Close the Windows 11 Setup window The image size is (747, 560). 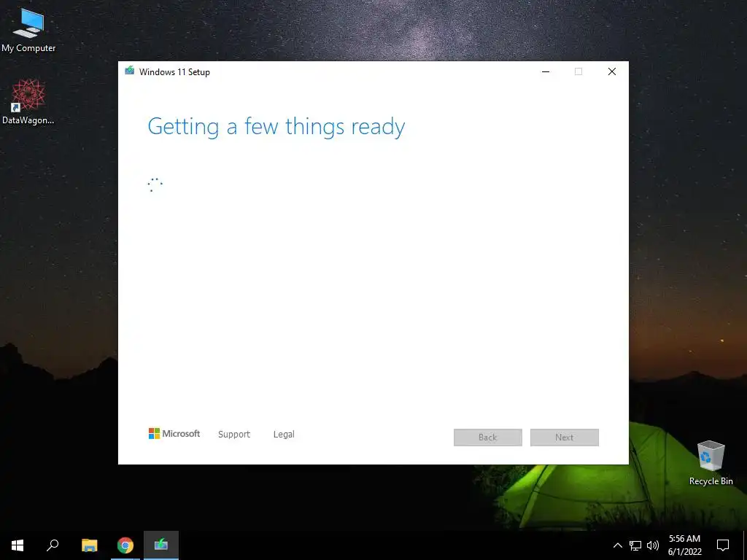click(x=612, y=71)
